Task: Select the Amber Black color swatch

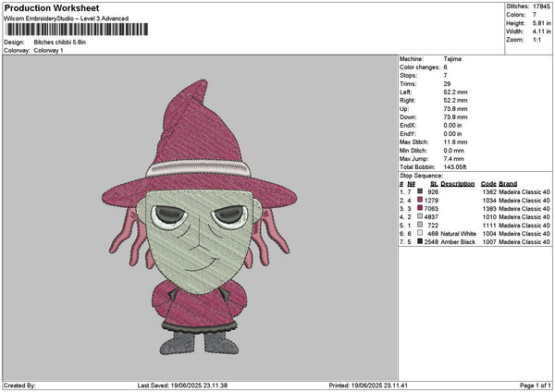Action: 420,241
